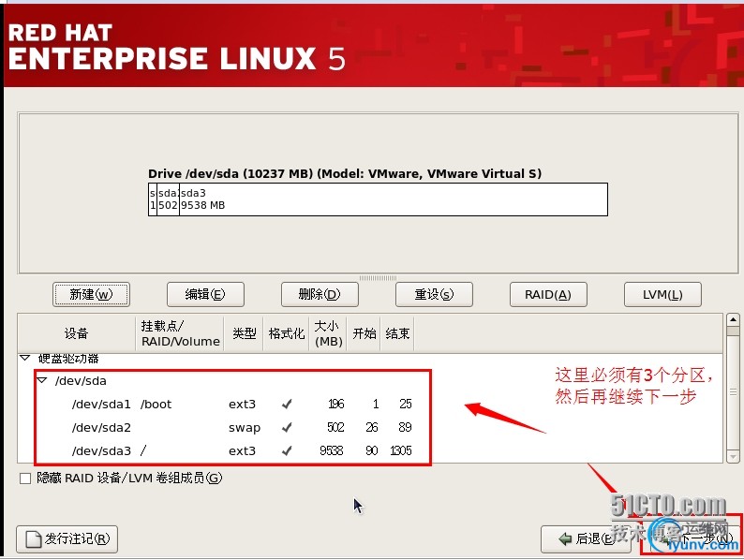
Task: Select the sda3 9538 MB block in drive diagram
Action: (394, 199)
